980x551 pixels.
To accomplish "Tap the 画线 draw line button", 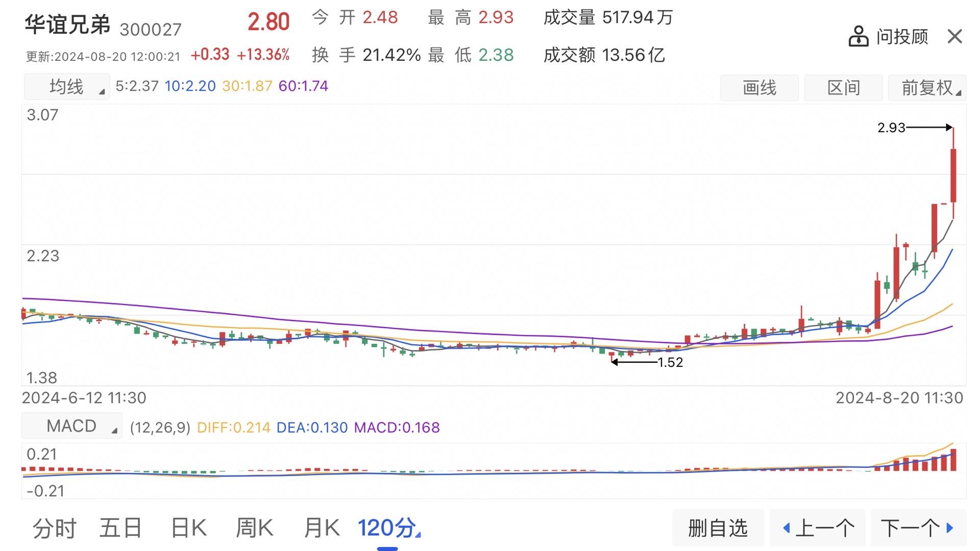I will [x=759, y=88].
